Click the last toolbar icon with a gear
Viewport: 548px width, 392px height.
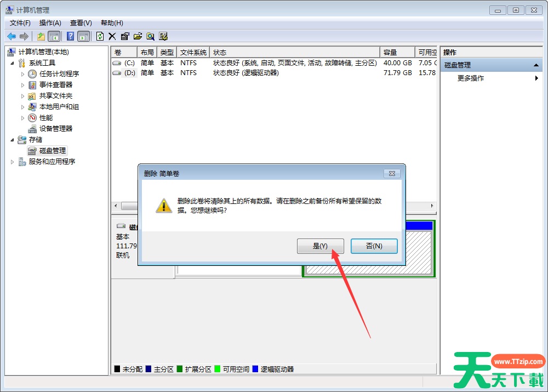(163, 36)
